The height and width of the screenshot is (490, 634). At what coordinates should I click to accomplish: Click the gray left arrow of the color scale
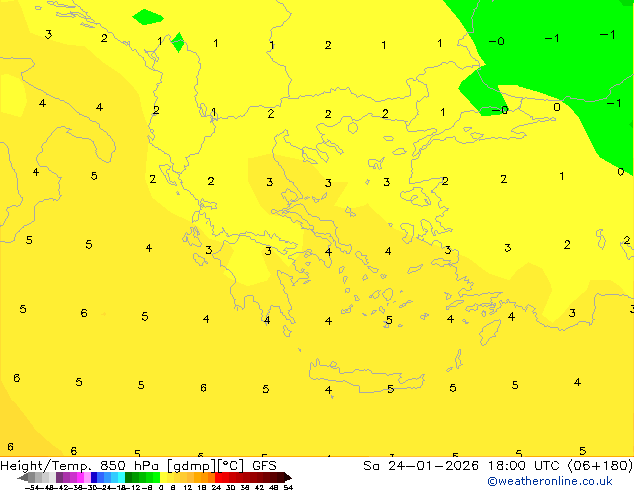coord(23,477)
